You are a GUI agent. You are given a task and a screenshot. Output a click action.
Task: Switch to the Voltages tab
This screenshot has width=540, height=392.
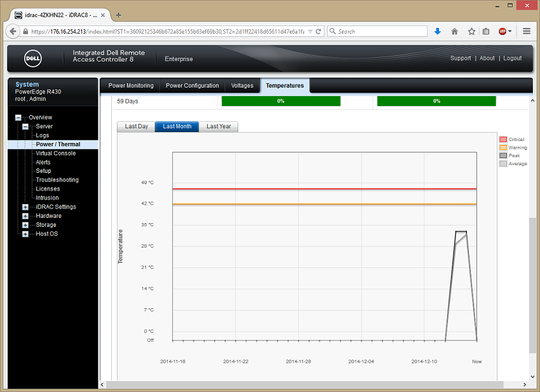pyautogui.click(x=242, y=85)
